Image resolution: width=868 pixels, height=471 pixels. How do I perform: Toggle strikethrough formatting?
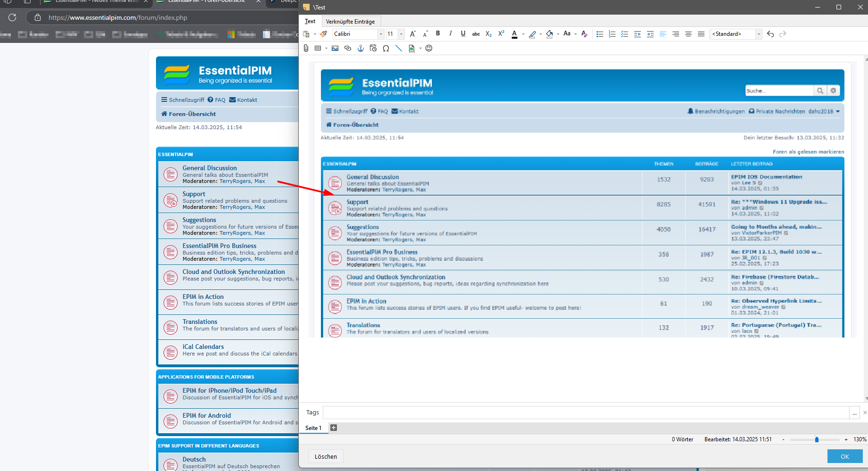click(x=476, y=34)
